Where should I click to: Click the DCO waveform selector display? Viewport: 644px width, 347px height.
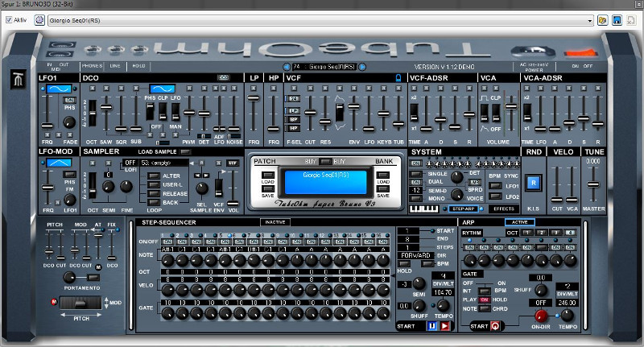(x=163, y=89)
